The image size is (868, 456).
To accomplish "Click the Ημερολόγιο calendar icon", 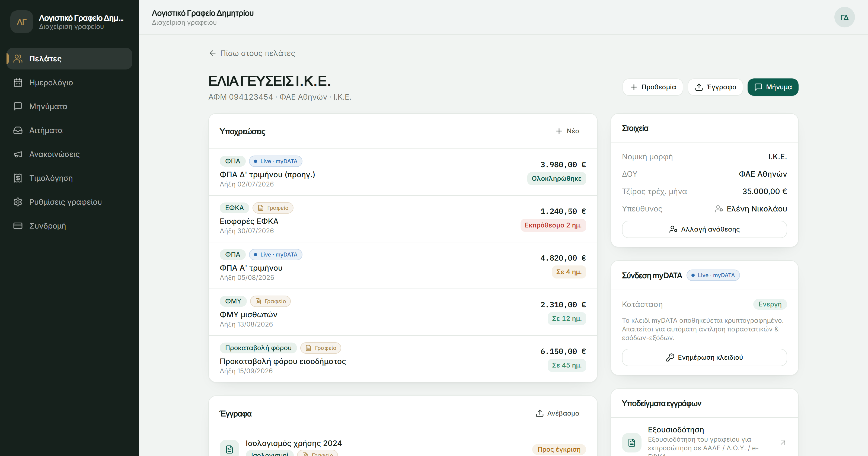I will [x=18, y=83].
